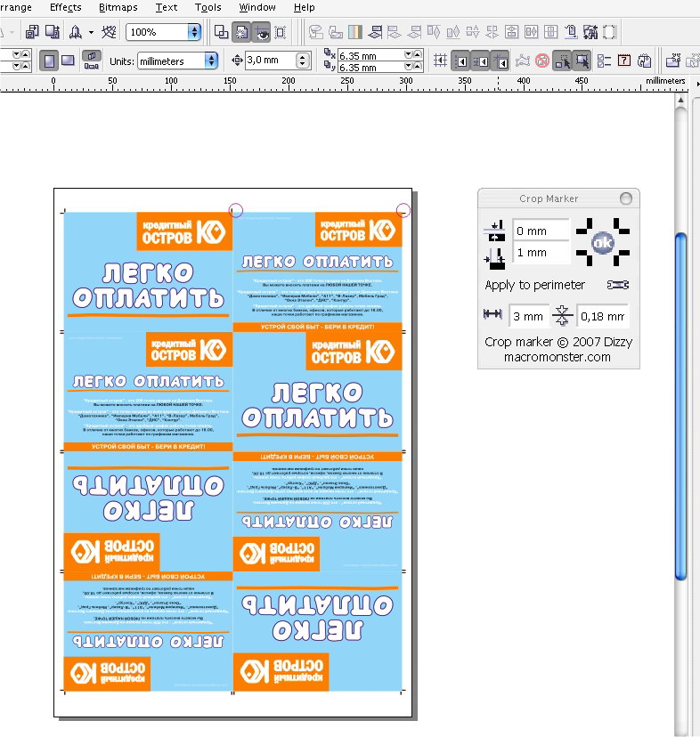Toggle the Treat as Filled selection button
The width and height of the screenshot is (700, 737).
(562, 61)
